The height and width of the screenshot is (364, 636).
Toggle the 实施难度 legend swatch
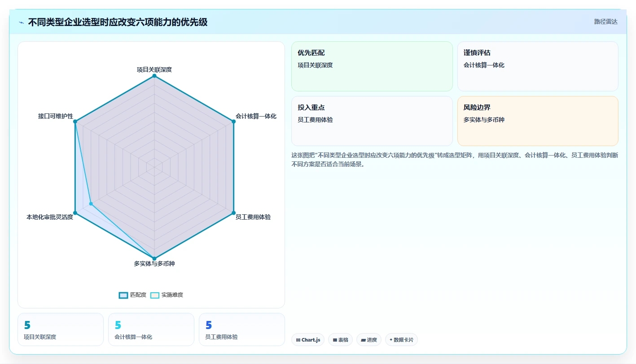[x=155, y=295]
